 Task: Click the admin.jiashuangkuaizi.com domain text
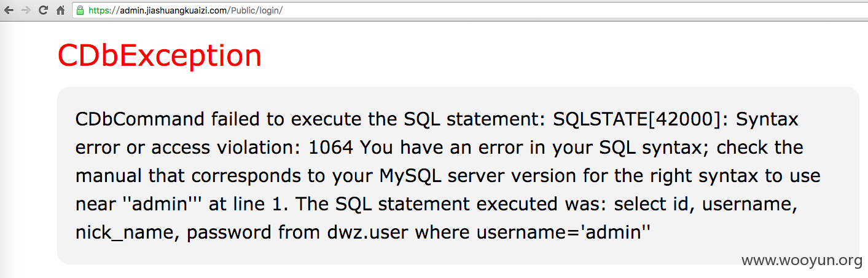174,11
